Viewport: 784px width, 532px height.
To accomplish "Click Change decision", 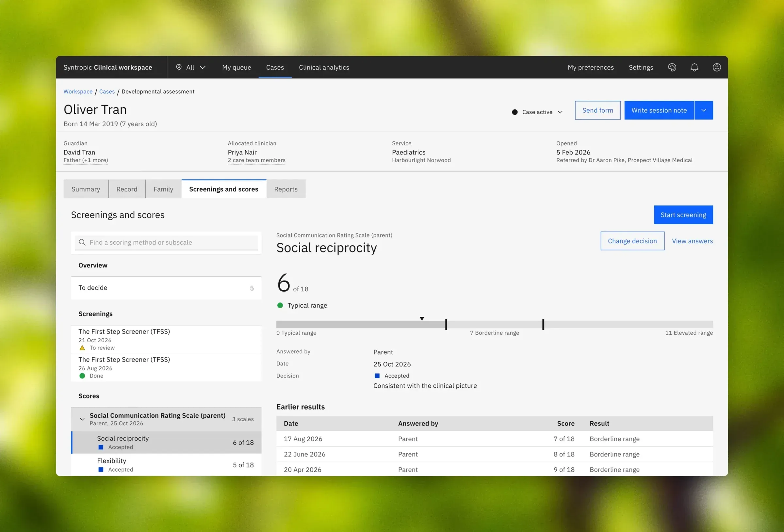I will click(x=632, y=241).
